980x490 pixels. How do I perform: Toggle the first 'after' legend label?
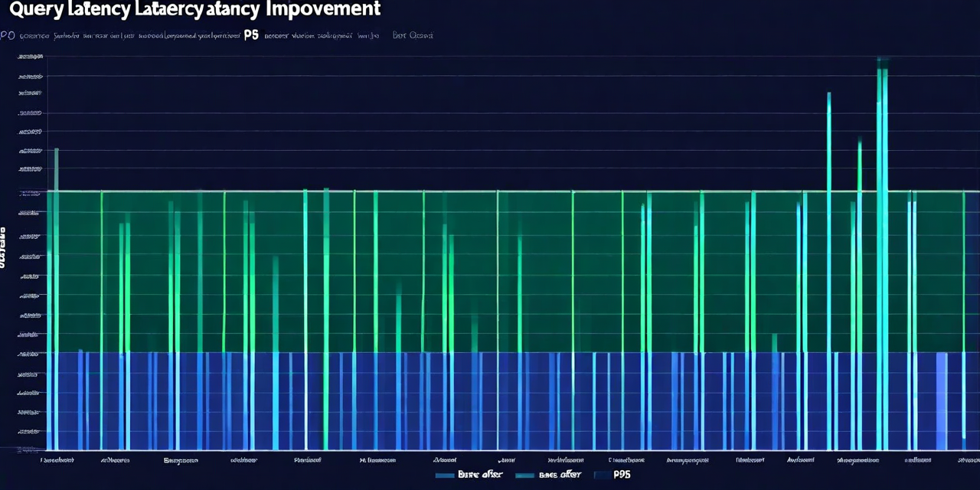tap(480, 475)
